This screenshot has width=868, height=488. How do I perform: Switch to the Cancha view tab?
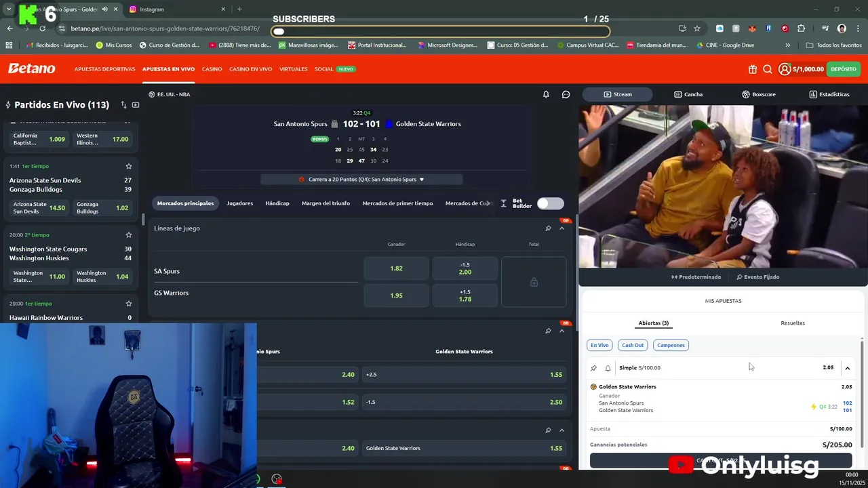click(x=688, y=94)
